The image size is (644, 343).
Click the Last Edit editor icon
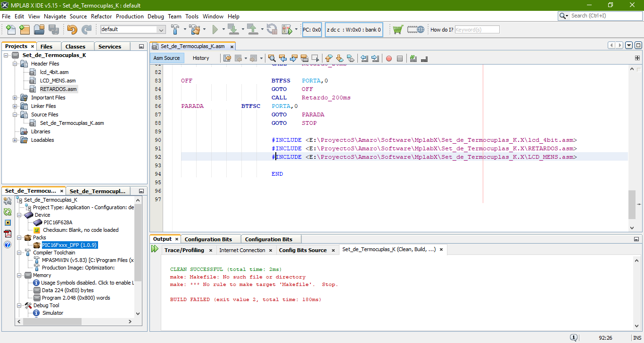click(227, 58)
